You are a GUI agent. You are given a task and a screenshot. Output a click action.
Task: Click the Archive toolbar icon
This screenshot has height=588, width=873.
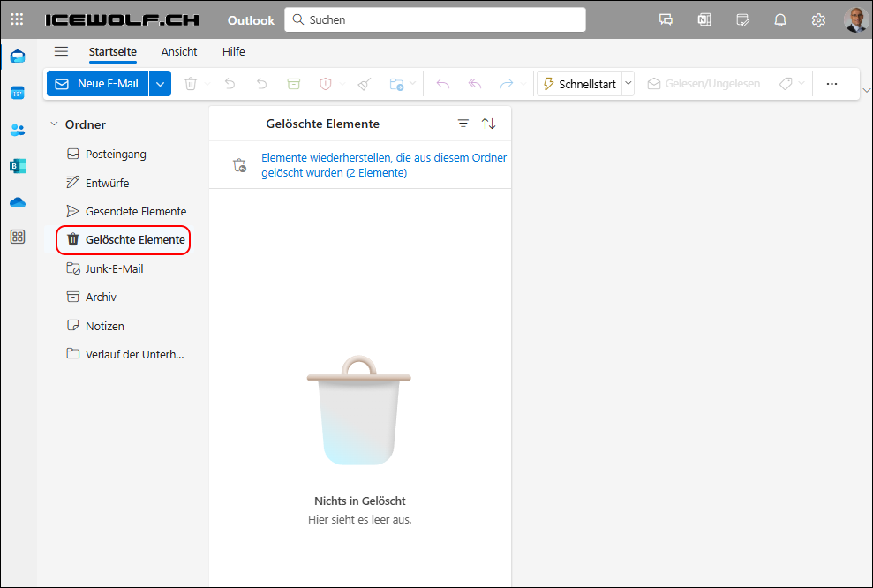click(x=293, y=84)
